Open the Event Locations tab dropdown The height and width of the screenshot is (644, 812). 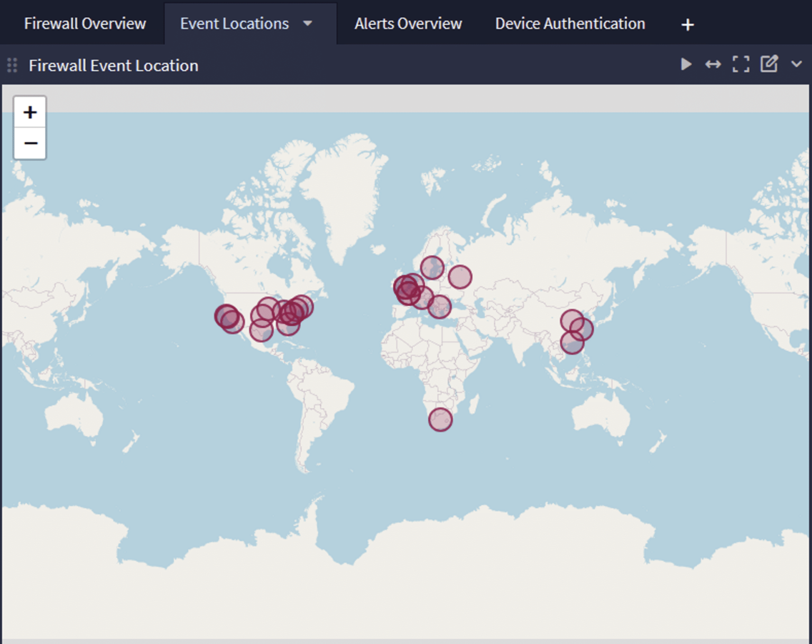click(x=308, y=23)
